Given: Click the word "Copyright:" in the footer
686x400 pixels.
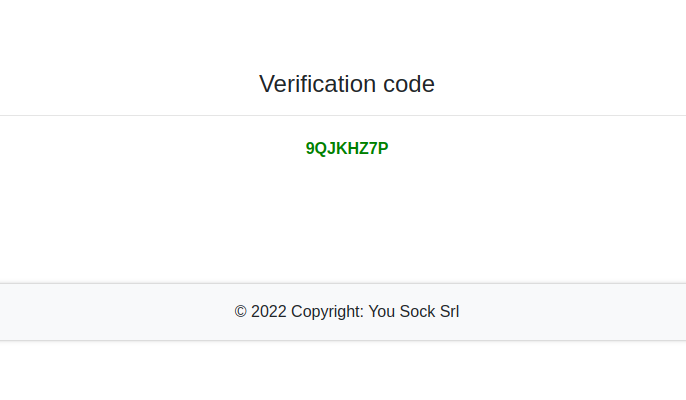Looking at the screenshot, I should [328, 311].
